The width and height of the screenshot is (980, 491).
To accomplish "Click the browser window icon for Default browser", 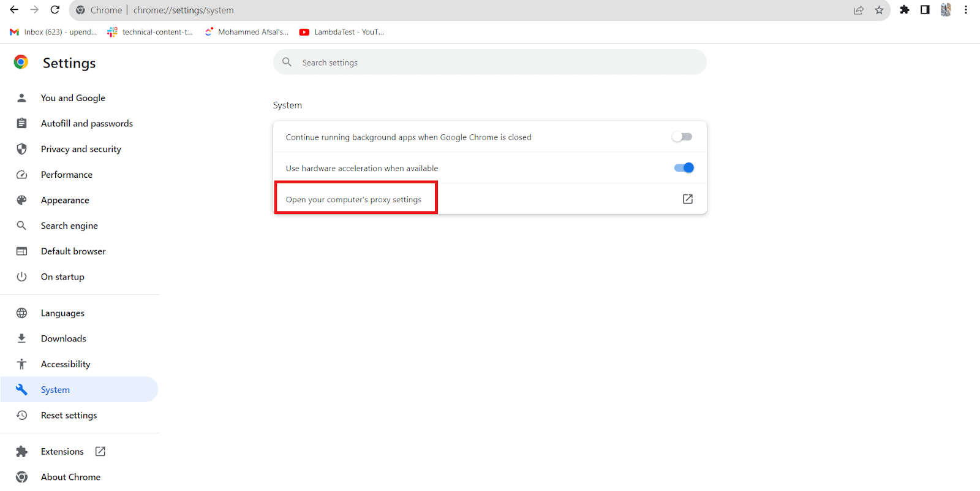I will [x=21, y=251].
